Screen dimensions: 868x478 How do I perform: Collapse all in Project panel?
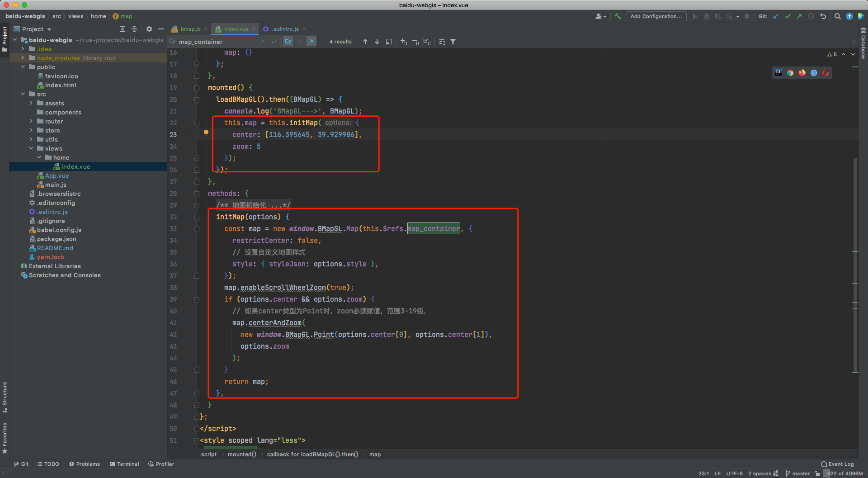pos(134,29)
